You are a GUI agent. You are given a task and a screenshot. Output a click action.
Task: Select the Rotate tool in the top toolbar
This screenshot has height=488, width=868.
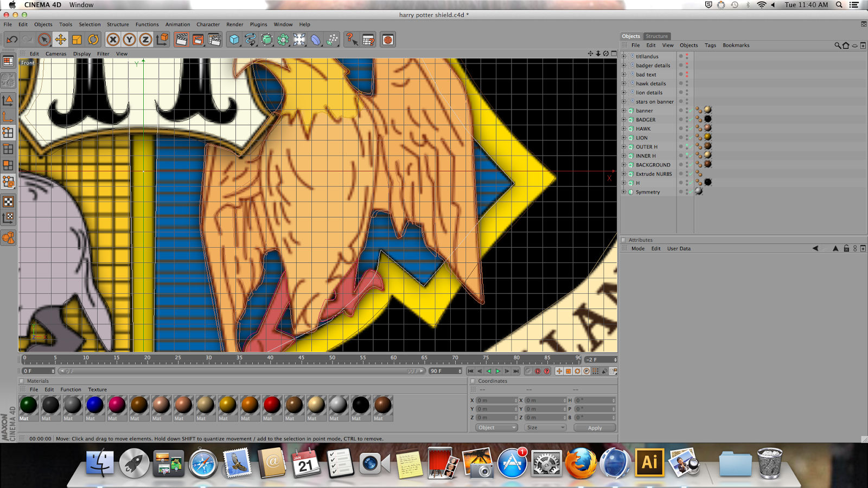[93, 40]
